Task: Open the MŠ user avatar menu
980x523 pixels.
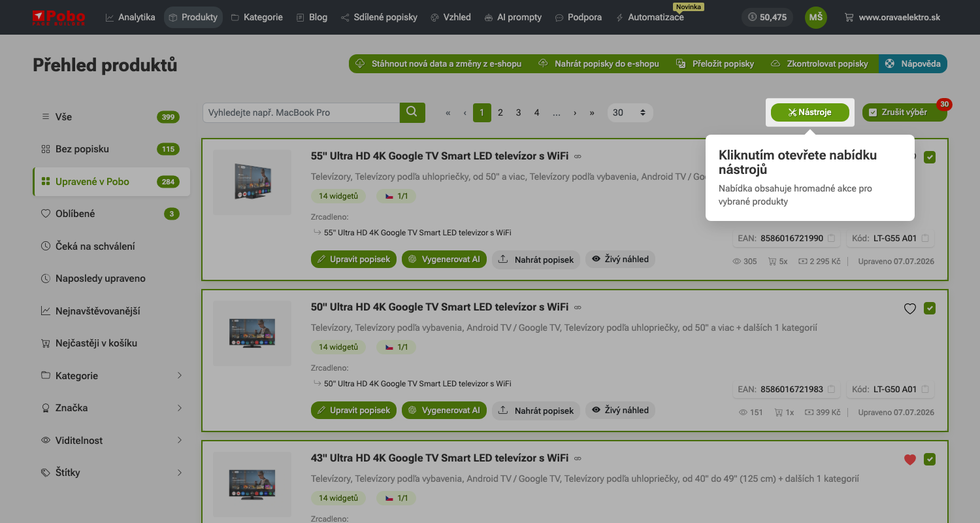Action: tap(815, 17)
